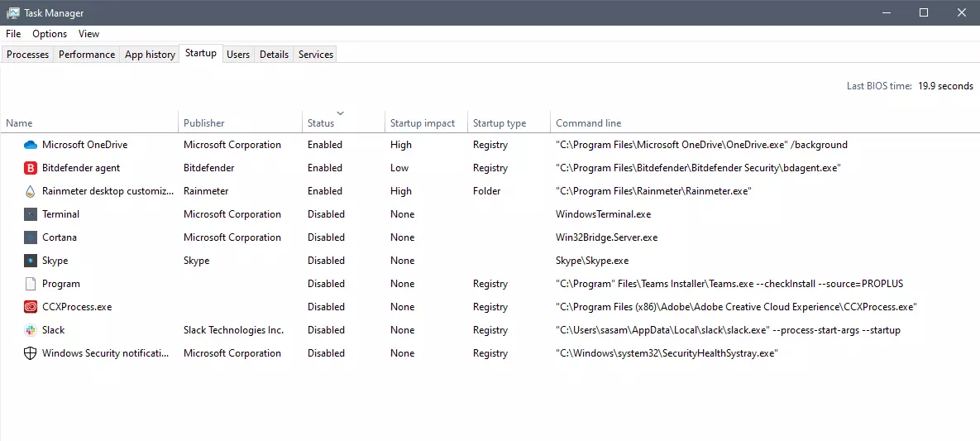Click the Low startup impact value
This screenshot has width=980, height=441.
point(399,168)
